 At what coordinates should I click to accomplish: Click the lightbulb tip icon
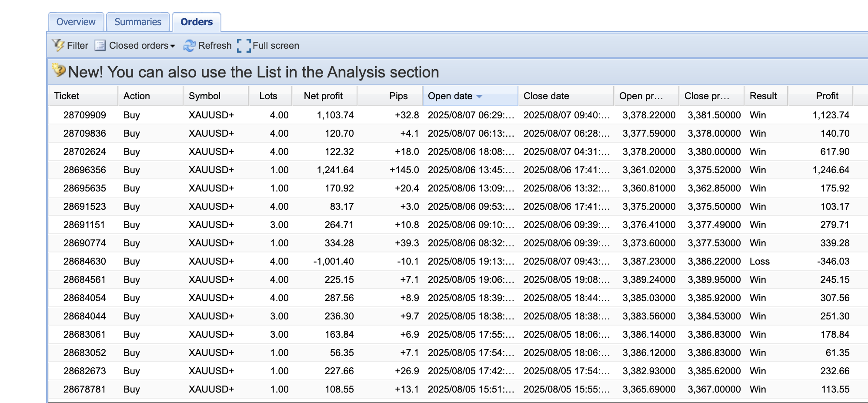tap(59, 71)
